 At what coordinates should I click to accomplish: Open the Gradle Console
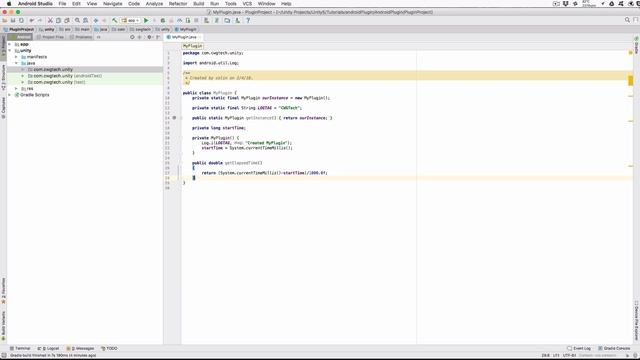(614, 349)
